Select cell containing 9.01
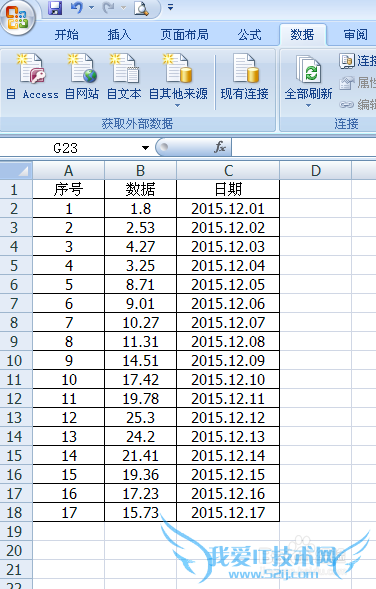Image resolution: width=376 pixels, height=589 pixels. [140, 304]
